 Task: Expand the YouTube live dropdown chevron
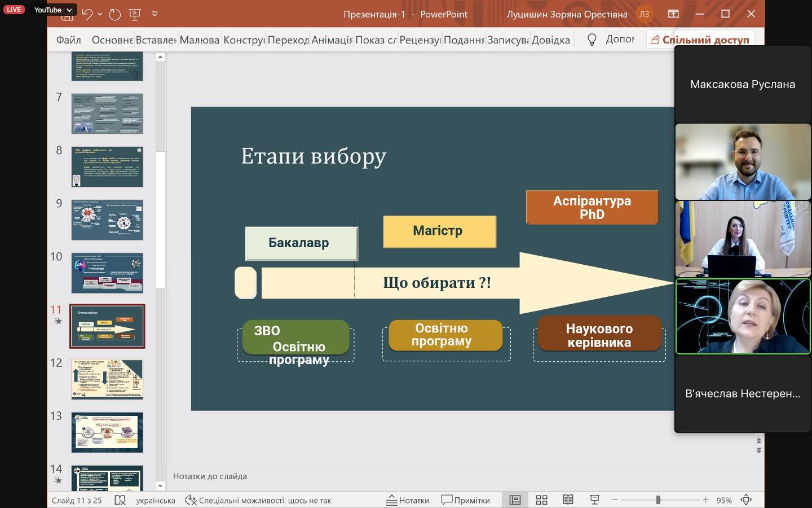click(69, 10)
